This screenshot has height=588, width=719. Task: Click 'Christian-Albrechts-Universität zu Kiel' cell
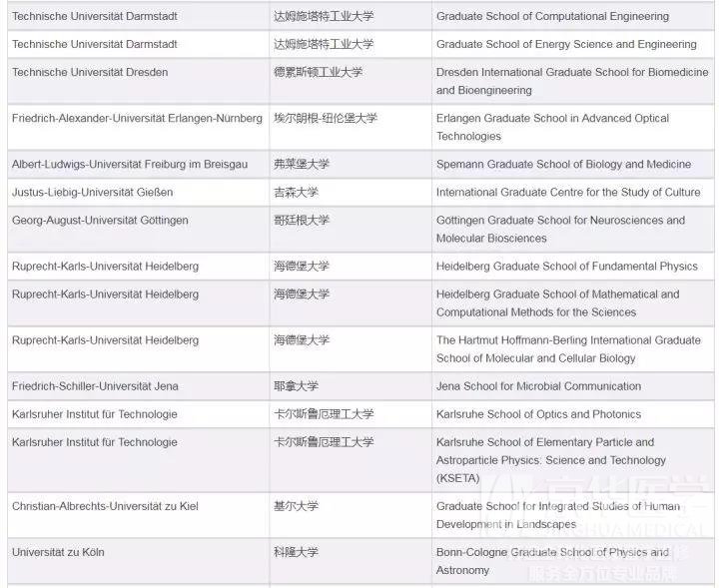[138, 515]
